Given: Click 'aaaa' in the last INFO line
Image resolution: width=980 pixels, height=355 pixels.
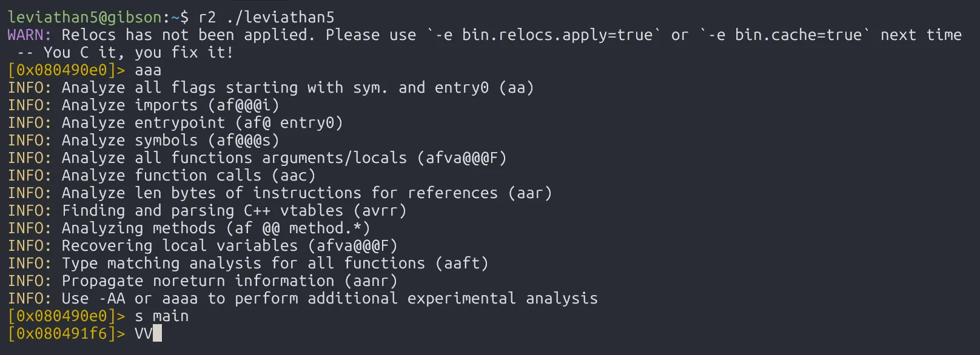Looking at the screenshot, I should (180, 298).
